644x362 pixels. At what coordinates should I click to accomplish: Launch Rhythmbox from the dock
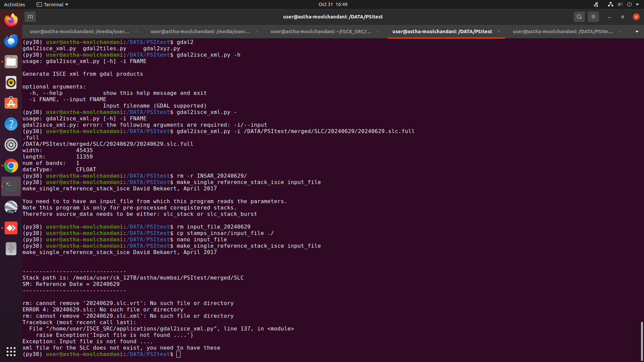(x=11, y=82)
